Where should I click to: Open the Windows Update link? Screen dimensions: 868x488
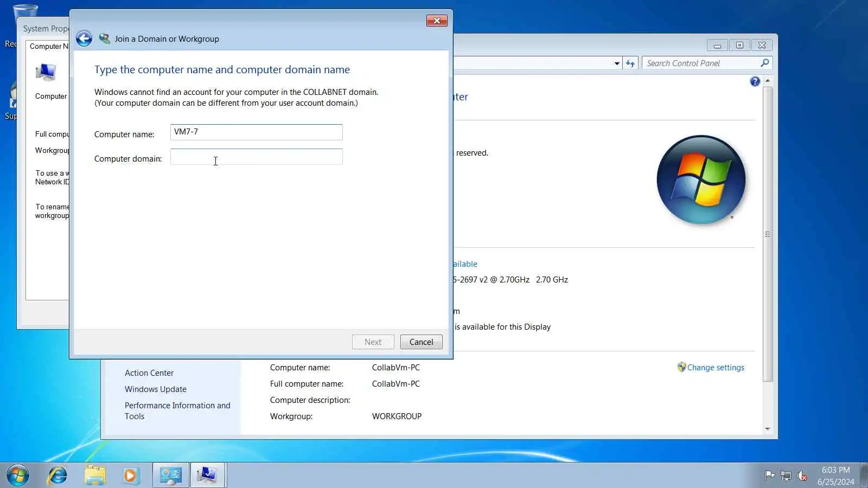tap(156, 389)
